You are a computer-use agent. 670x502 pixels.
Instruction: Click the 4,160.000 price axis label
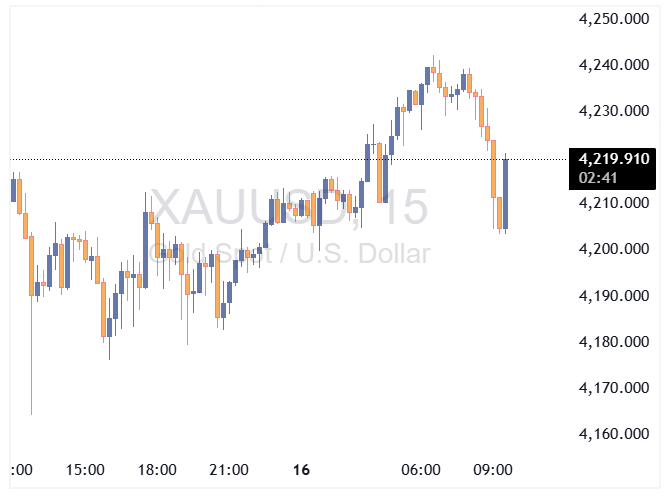coord(614,434)
